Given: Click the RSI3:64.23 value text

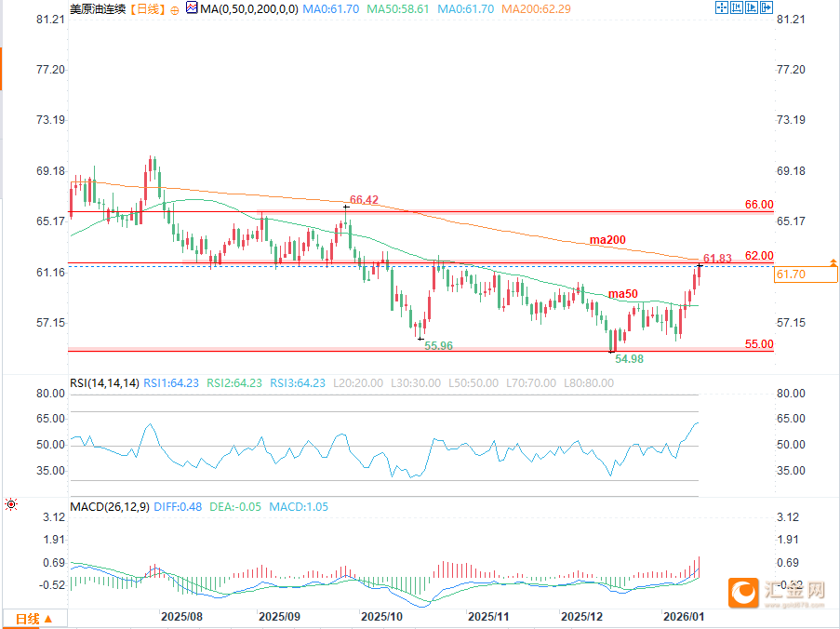Looking at the screenshot, I should (x=298, y=383).
